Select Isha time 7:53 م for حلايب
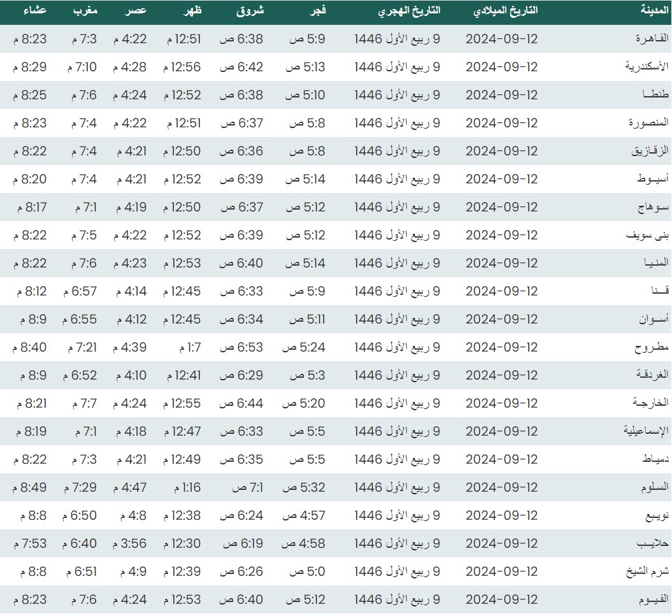This screenshot has width=672, height=616. pyautogui.click(x=29, y=543)
